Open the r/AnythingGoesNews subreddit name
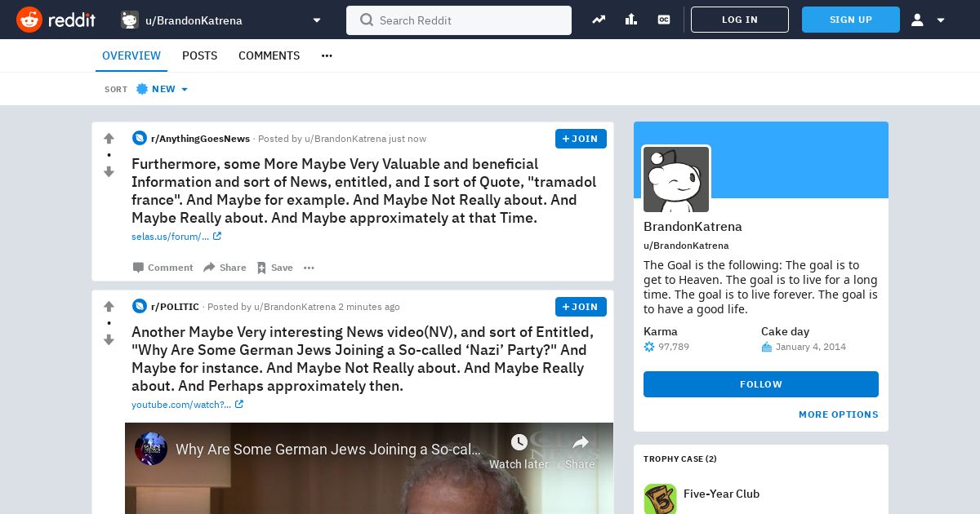Screen dimensions: 980x514 coord(200,139)
